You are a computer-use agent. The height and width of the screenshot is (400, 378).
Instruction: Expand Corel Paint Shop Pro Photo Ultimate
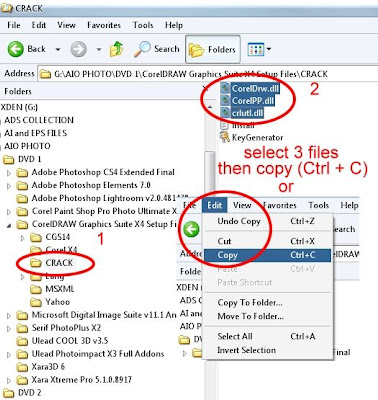[x=9, y=212]
